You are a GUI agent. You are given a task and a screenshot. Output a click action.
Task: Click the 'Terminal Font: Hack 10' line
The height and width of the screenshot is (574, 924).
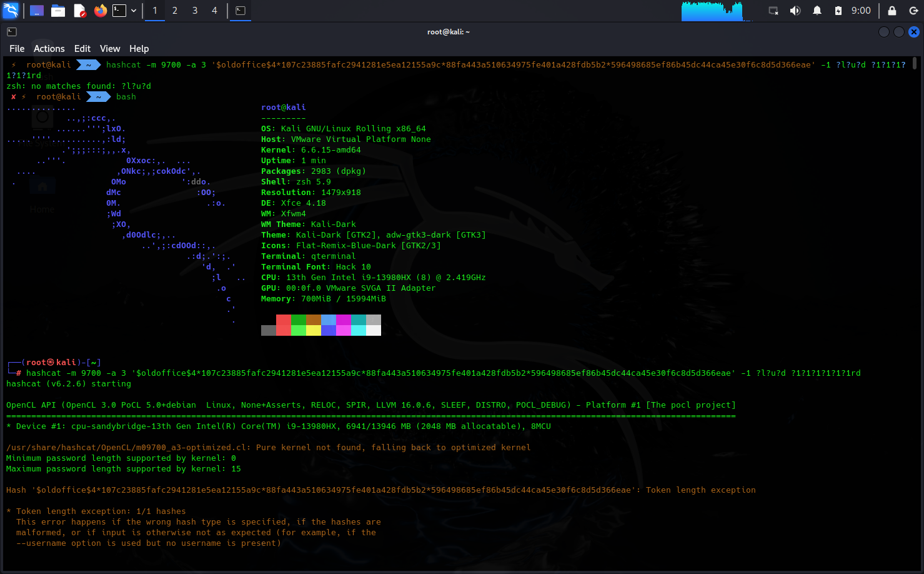click(316, 267)
